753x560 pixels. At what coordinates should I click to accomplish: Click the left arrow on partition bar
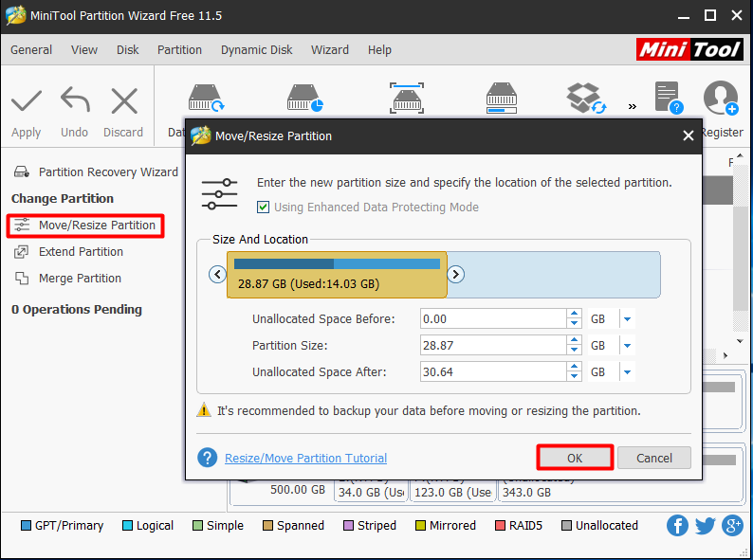point(217,275)
